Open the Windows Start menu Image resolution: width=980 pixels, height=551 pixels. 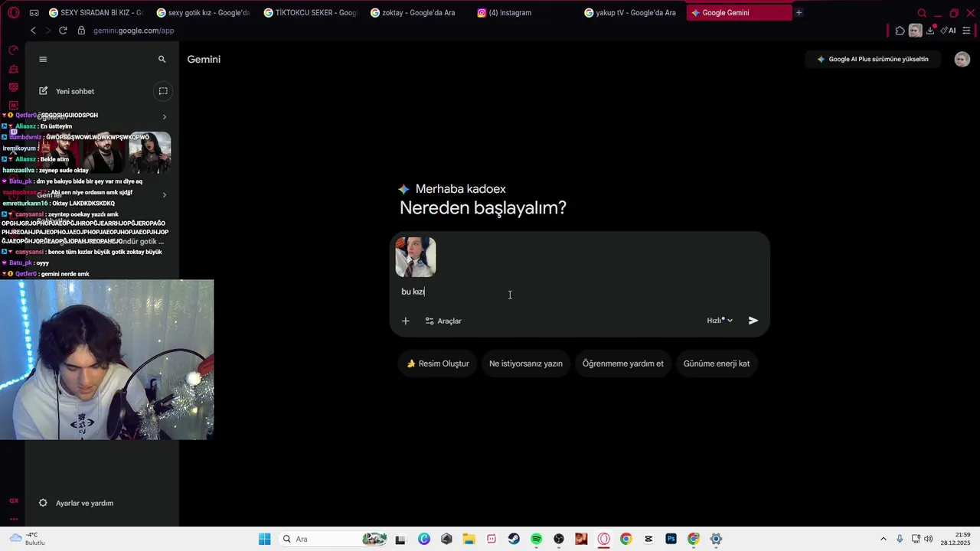coord(265,539)
